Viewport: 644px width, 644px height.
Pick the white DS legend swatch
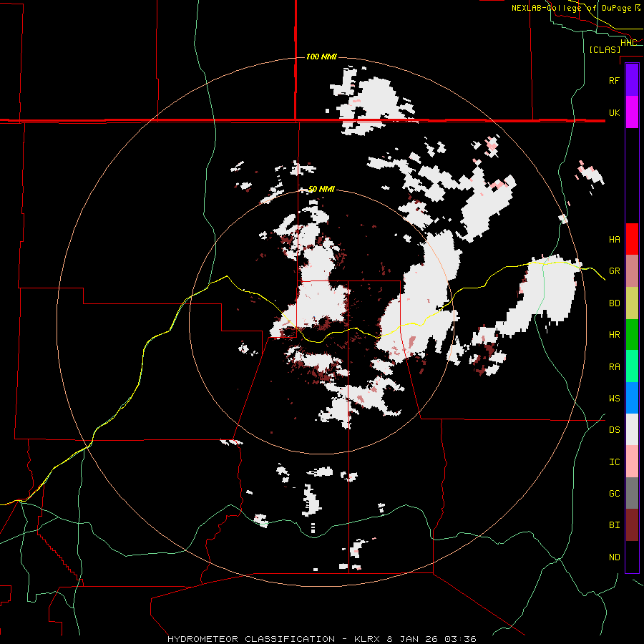point(632,429)
